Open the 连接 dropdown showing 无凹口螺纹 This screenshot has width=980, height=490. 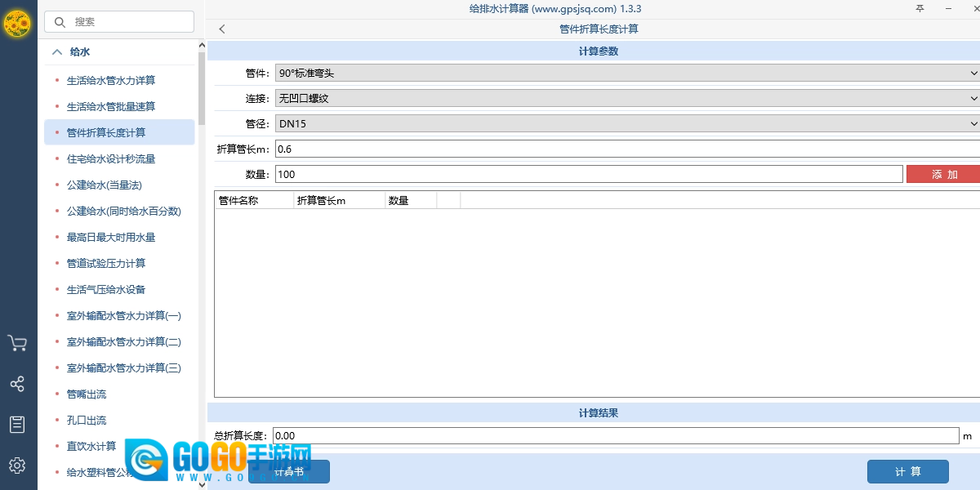(627, 98)
